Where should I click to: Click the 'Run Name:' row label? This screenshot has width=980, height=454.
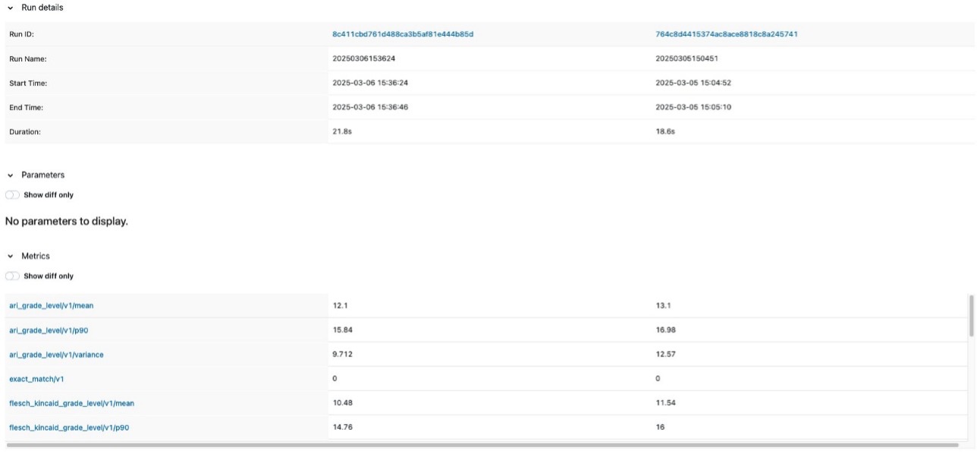click(x=28, y=58)
